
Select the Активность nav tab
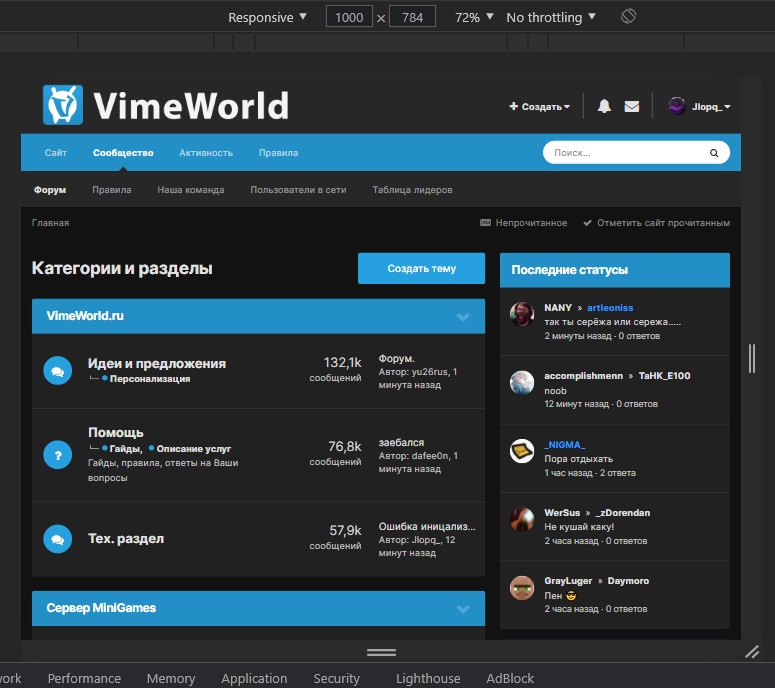coord(206,153)
